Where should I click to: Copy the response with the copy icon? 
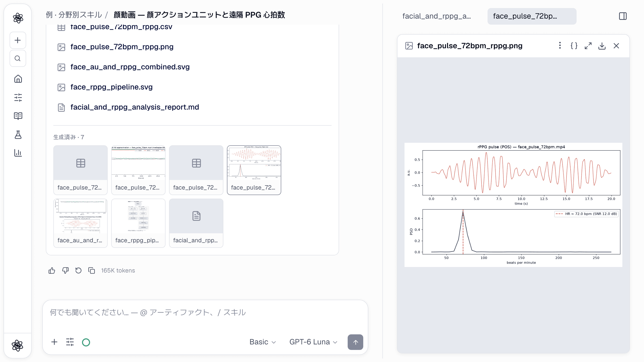point(92,270)
